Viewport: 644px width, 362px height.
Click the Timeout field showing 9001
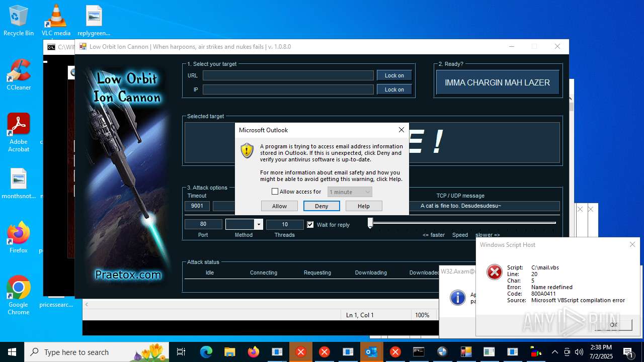click(197, 206)
